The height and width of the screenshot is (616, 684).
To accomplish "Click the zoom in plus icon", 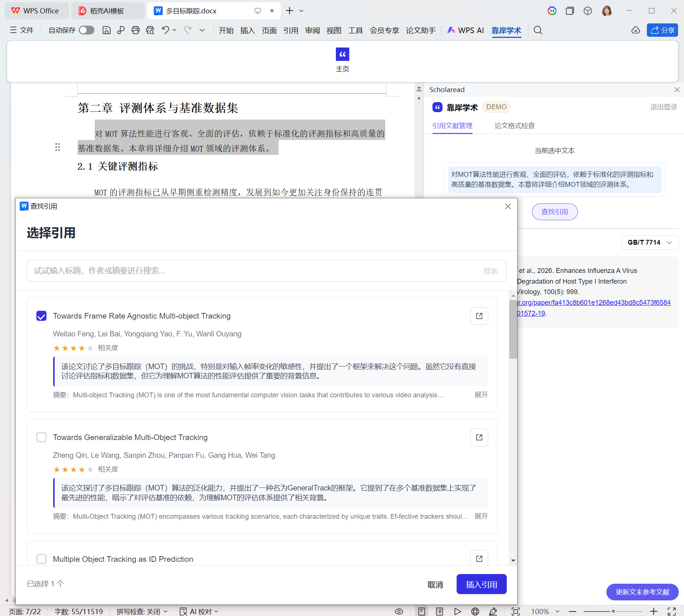I will coord(654,612).
